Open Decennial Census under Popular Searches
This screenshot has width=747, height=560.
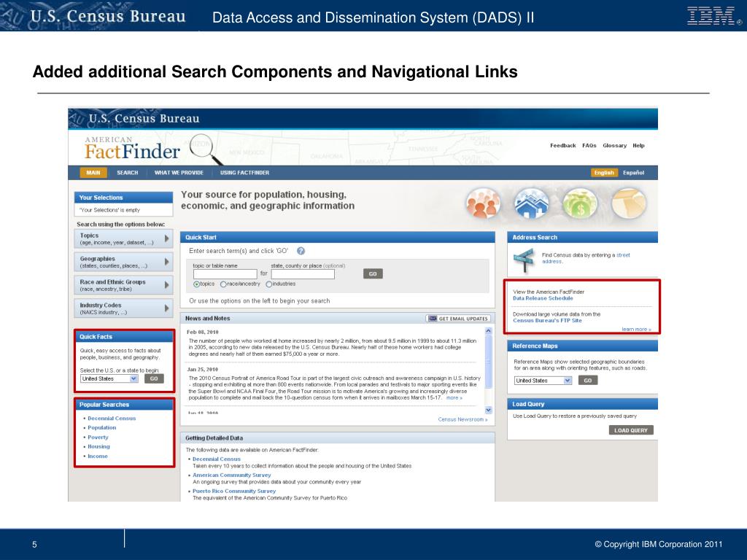[112, 419]
